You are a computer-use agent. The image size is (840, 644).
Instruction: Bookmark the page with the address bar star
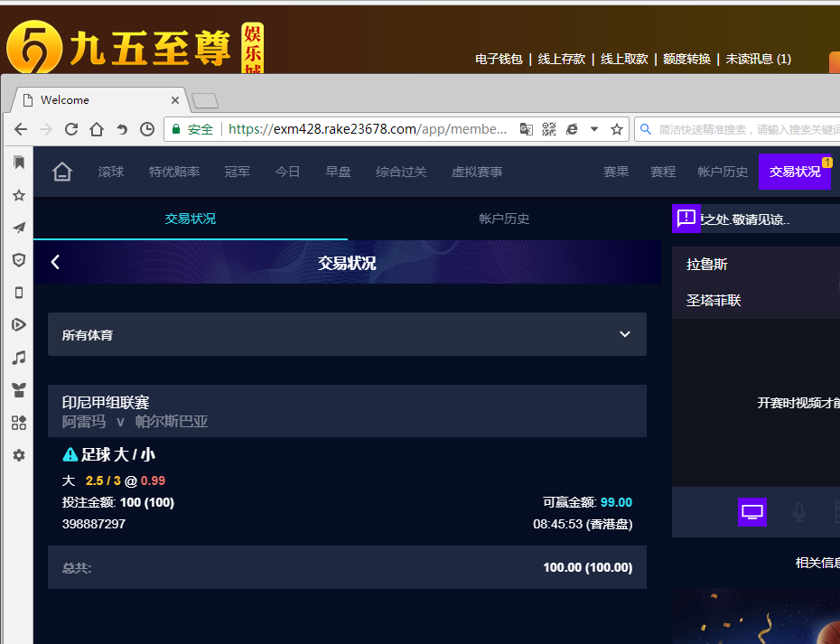pos(617,129)
